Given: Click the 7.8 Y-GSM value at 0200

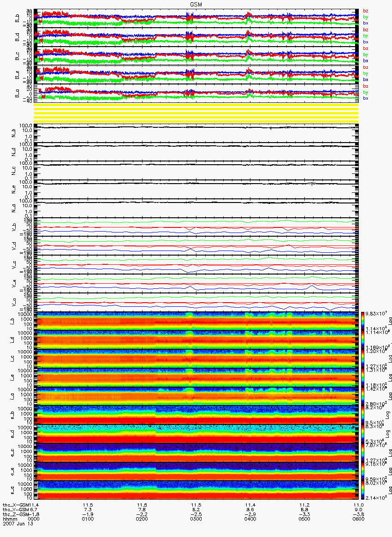Looking at the screenshot, I should 142,510.
